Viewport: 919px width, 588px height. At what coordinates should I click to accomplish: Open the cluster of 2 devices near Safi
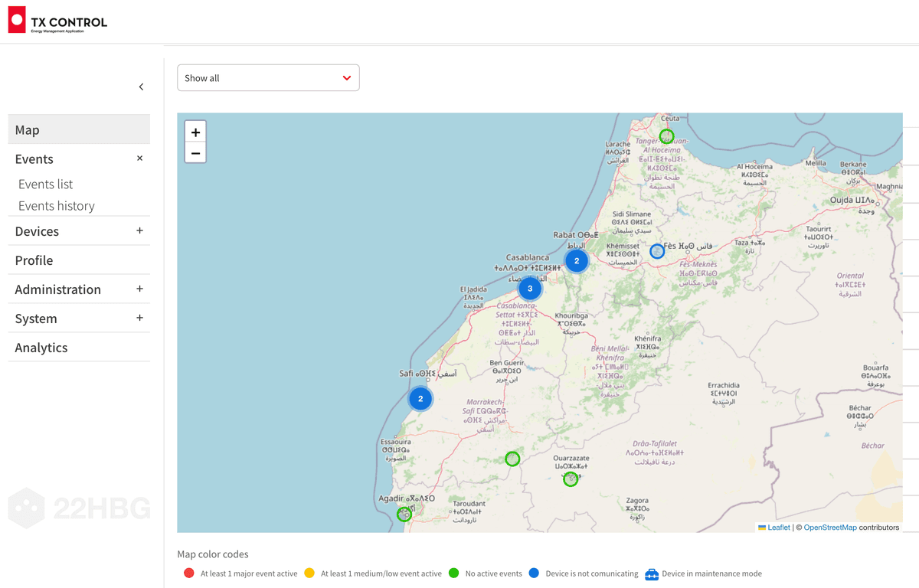pyautogui.click(x=420, y=398)
